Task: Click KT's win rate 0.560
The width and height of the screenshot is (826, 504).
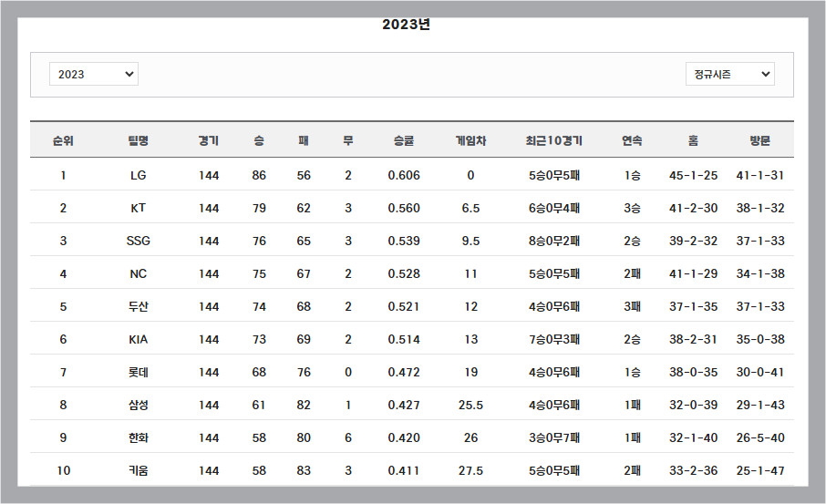Action: tap(404, 208)
